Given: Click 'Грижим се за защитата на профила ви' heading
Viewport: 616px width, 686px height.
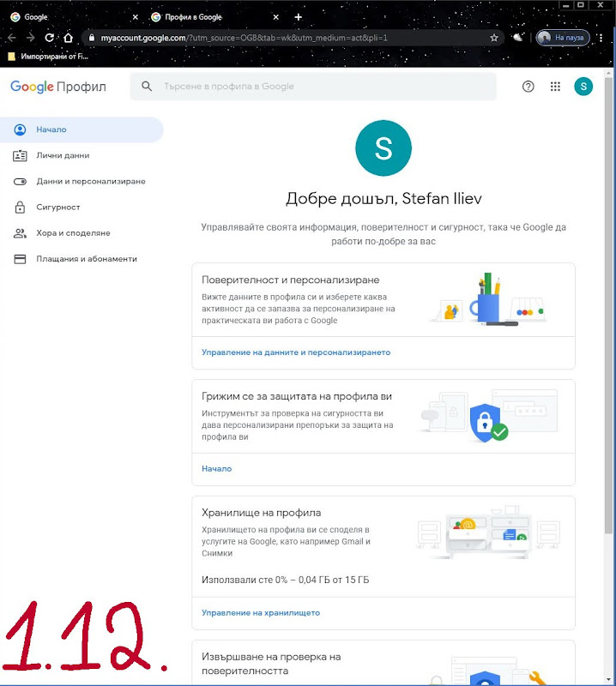Looking at the screenshot, I should pos(297,396).
